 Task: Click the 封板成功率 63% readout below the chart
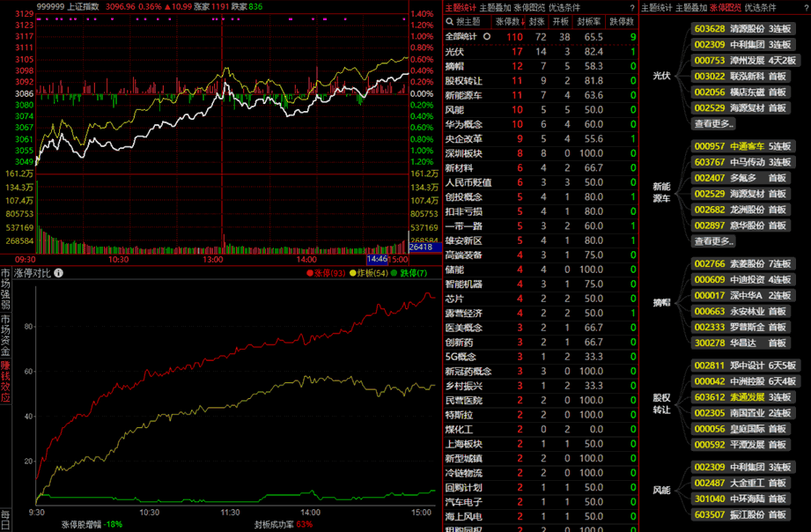(x=284, y=524)
